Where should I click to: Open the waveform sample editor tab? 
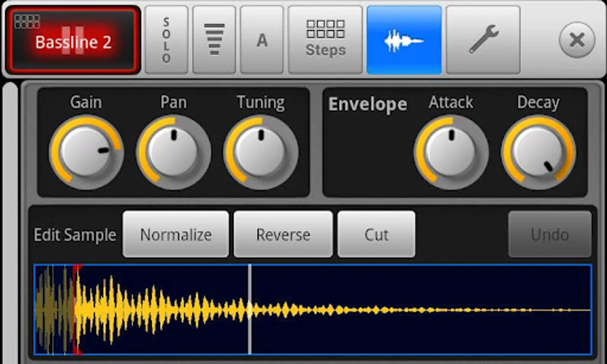click(404, 40)
